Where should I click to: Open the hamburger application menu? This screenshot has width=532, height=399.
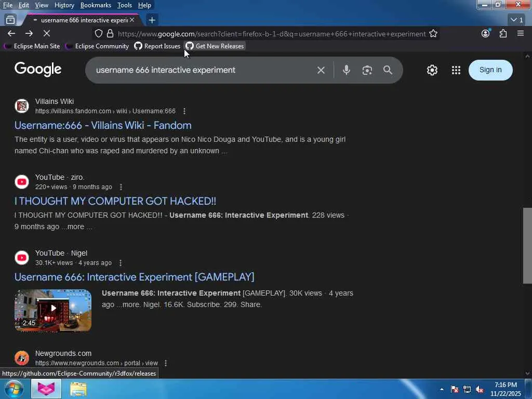(521, 33)
